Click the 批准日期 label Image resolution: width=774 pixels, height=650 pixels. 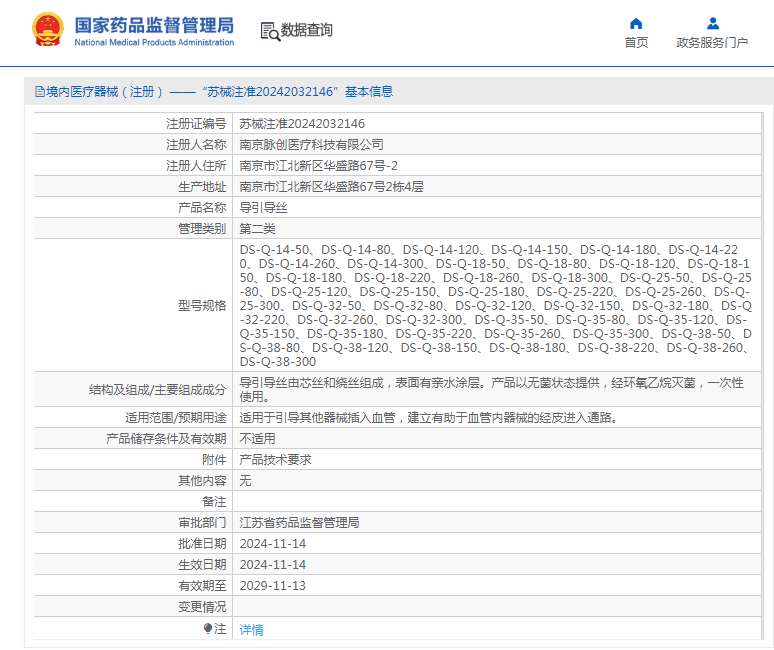pyautogui.click(x=202, y=543)
